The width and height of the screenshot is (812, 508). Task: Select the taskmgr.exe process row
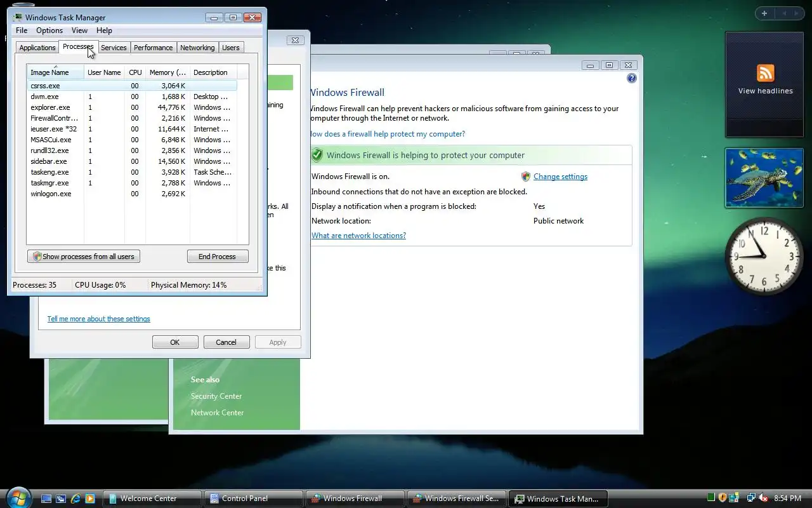pyautogui.click(x=132, y=183)
